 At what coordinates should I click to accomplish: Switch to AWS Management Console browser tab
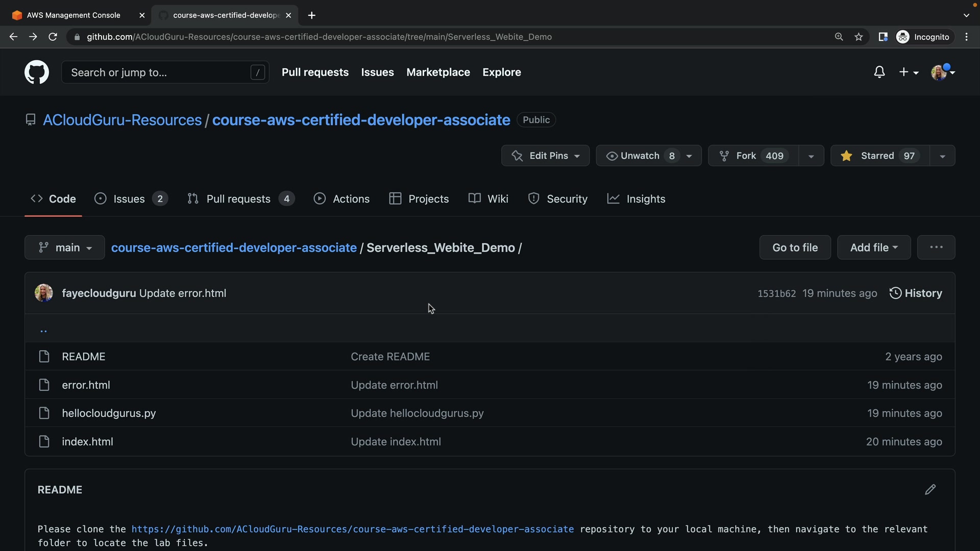(x=73, y=15)
